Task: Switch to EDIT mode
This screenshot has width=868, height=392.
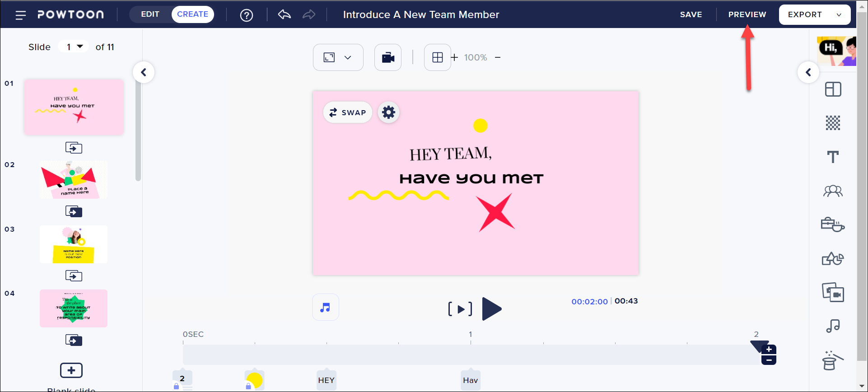Action: 150,14
